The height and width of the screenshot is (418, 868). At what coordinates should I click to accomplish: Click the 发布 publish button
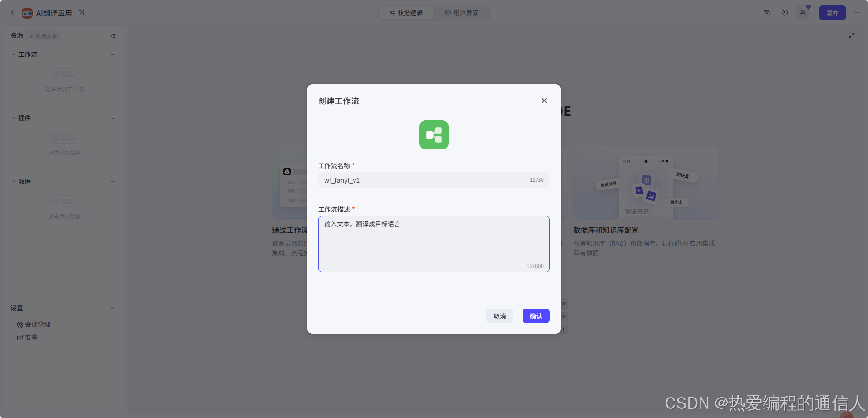(832, 13)
